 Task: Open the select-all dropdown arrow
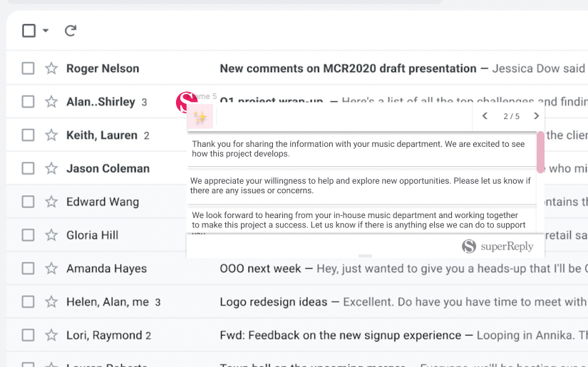pos(46,31)
